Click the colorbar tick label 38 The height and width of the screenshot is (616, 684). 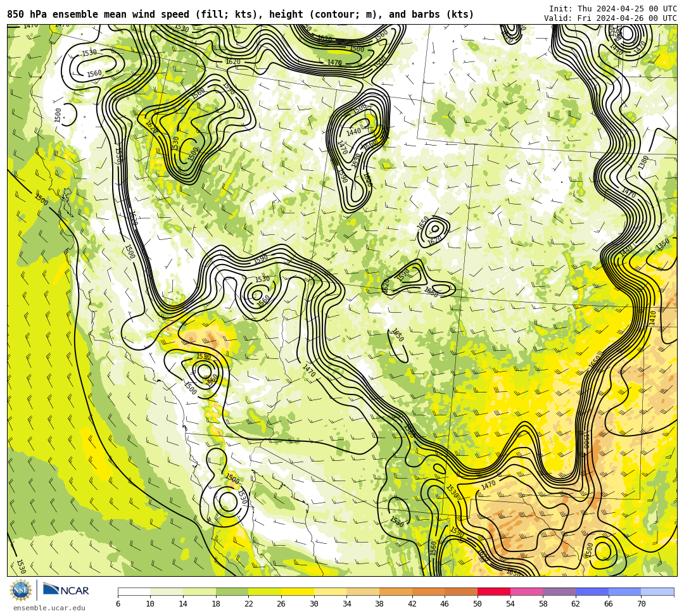(379, 604)
